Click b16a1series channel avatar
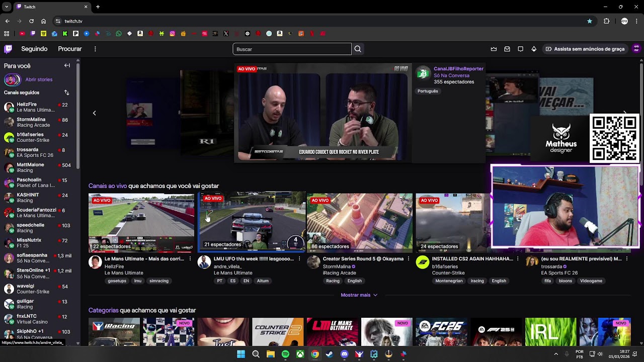The height and width of the screenshot is (362, 644). pyautogui.click(x=422, y=262)
